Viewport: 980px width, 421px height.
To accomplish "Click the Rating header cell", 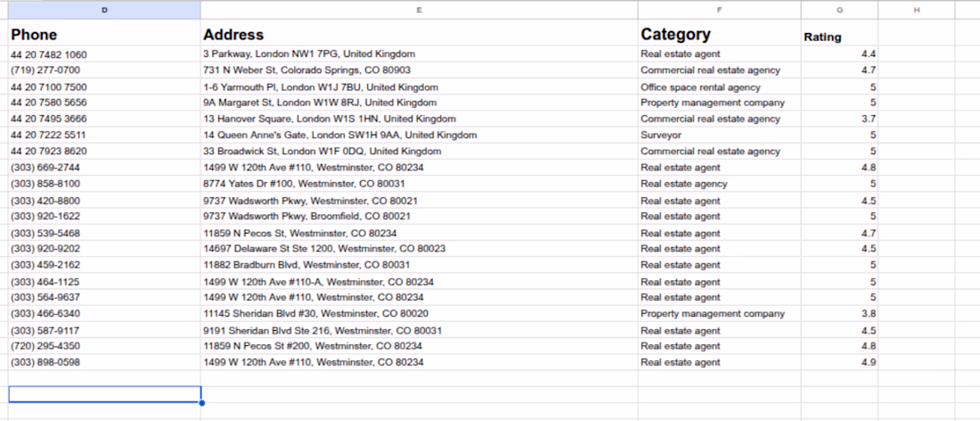I will pyautogui.click(x=839, y=33).
